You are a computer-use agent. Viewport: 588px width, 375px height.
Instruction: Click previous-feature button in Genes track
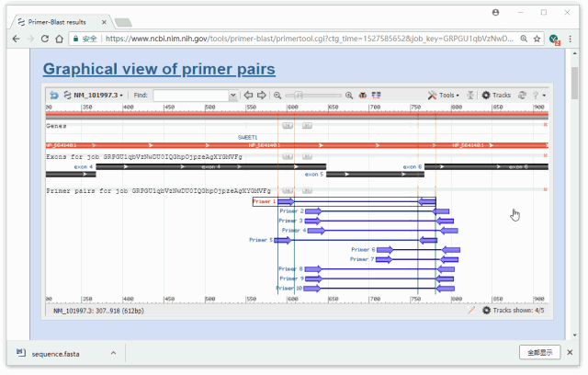click(288, 125)
